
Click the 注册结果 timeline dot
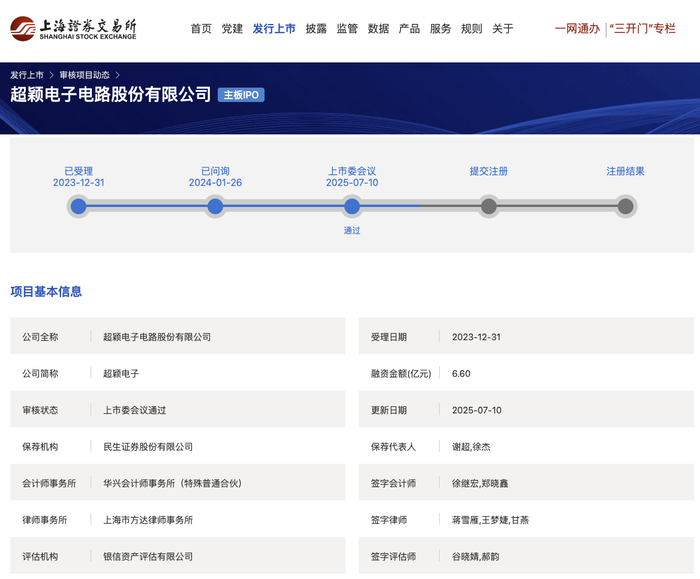pos(625,206)
